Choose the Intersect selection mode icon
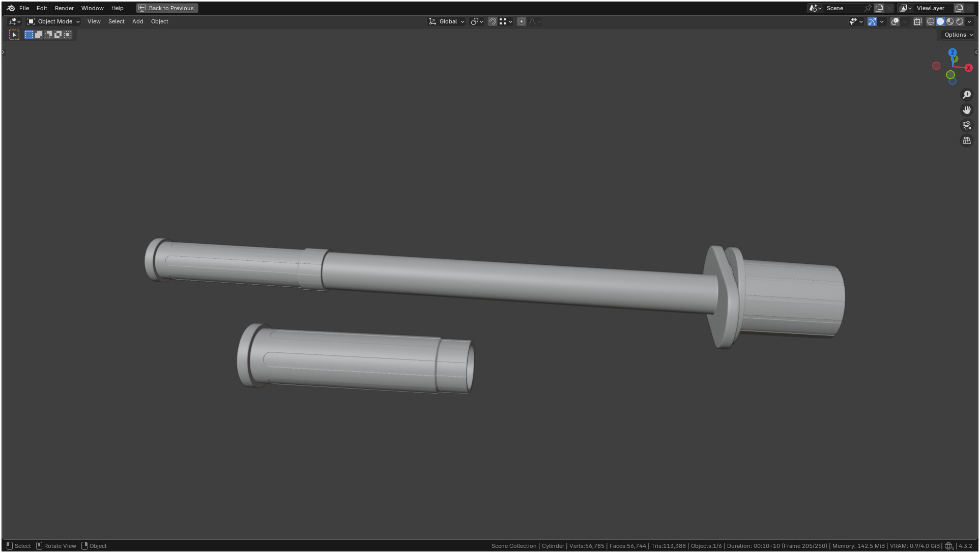 point(68,35)
